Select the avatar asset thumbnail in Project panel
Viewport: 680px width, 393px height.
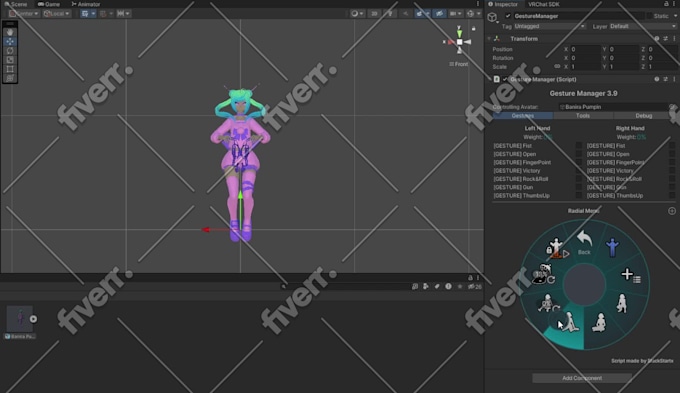point(20,318)
